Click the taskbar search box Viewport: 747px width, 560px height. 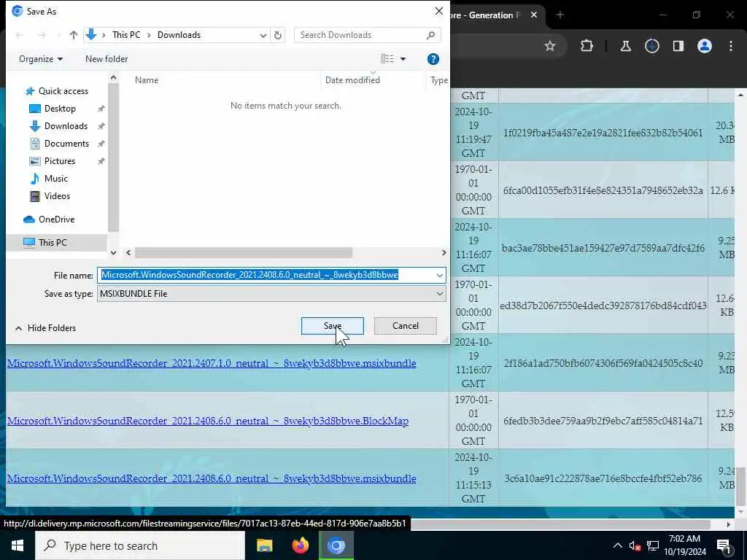pos(140,545)
